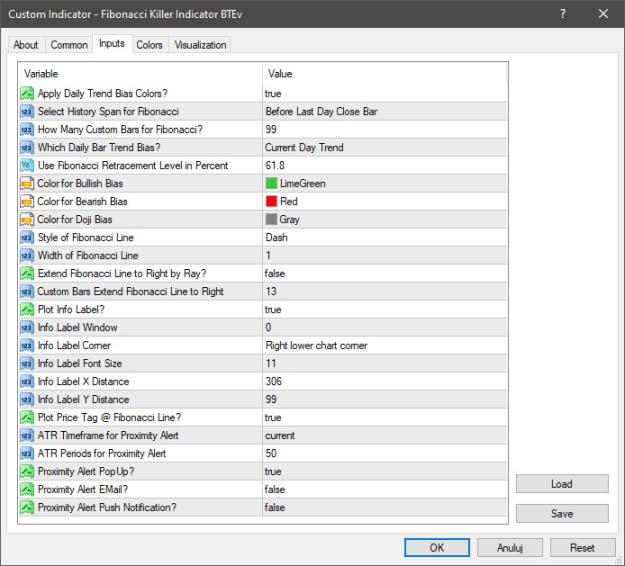Click the icon beside Width of Fibonacci Line

point(27,255)
